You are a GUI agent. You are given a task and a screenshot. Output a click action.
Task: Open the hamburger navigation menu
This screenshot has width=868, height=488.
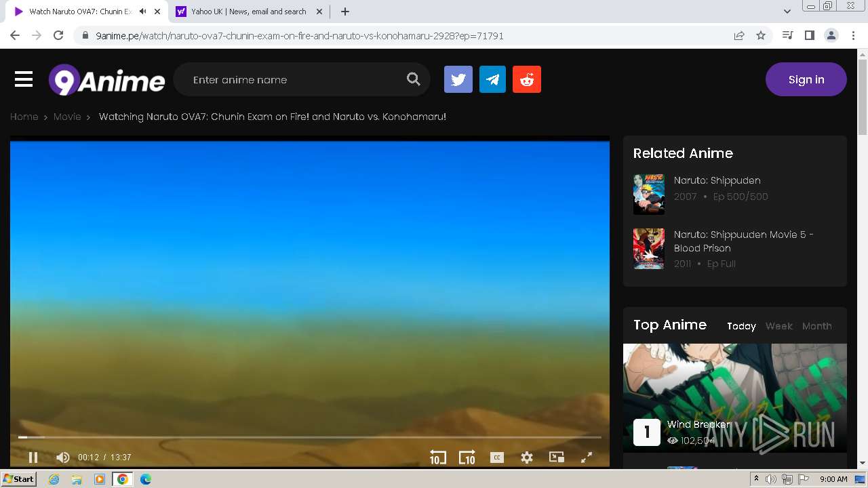coord(24,79)
